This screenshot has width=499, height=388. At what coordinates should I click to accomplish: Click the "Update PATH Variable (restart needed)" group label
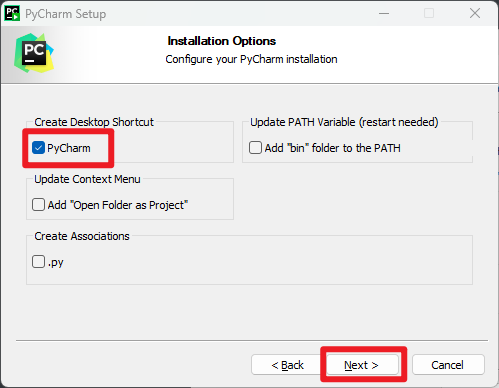pos(344,122)
